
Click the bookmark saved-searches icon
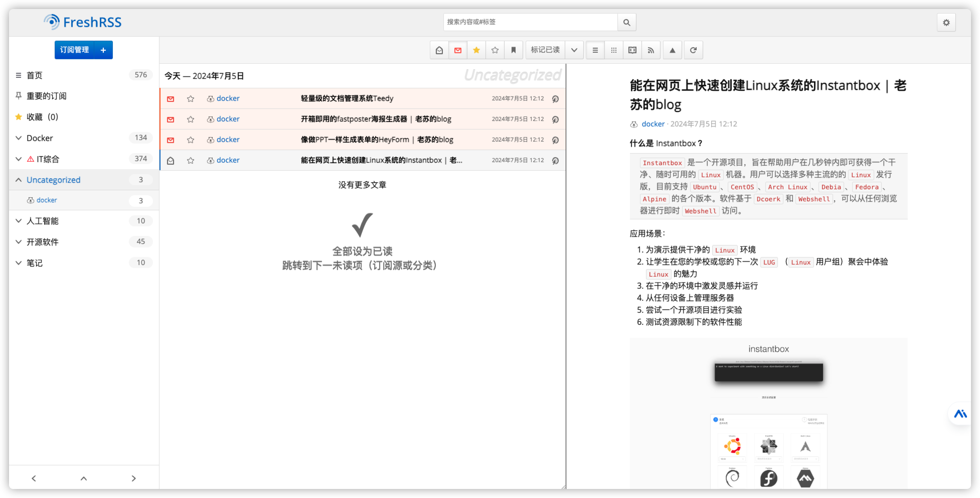click(513, 50)
